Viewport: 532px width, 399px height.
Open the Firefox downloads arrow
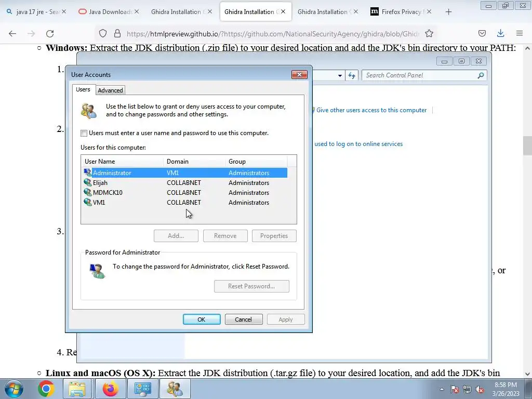(500, 33)
